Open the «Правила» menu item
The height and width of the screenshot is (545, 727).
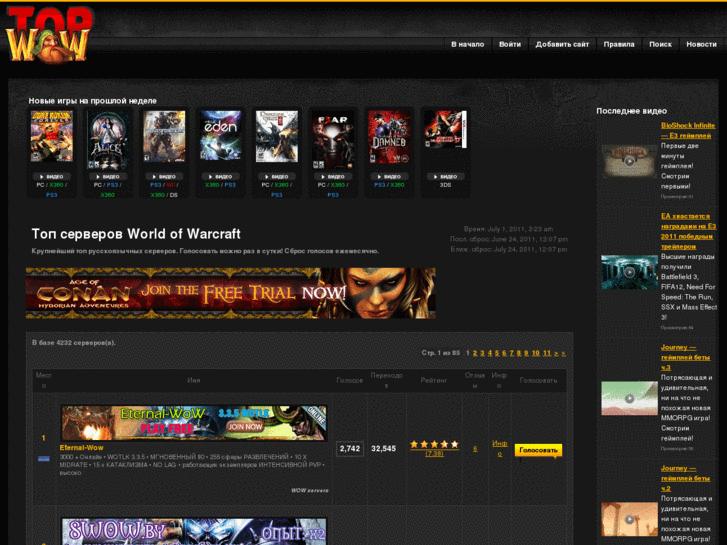(619, 44)
